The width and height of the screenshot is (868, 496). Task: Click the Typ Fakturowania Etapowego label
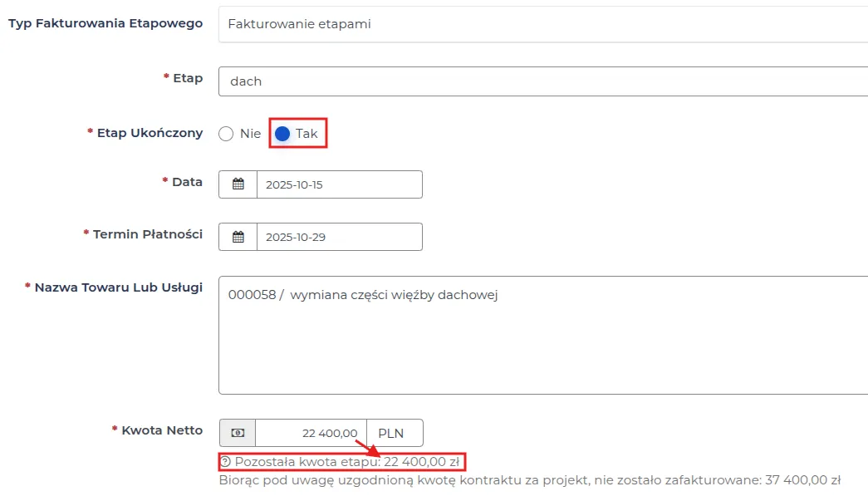point(105,23)
